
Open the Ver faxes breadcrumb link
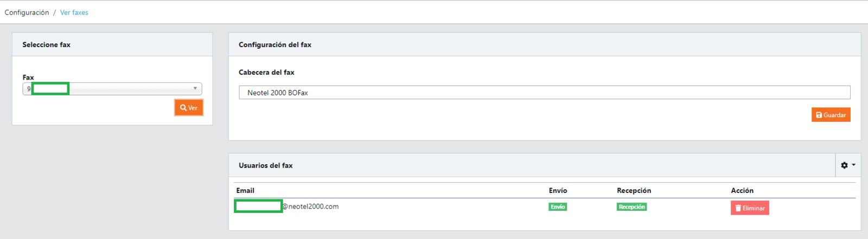tap(74, 12)
